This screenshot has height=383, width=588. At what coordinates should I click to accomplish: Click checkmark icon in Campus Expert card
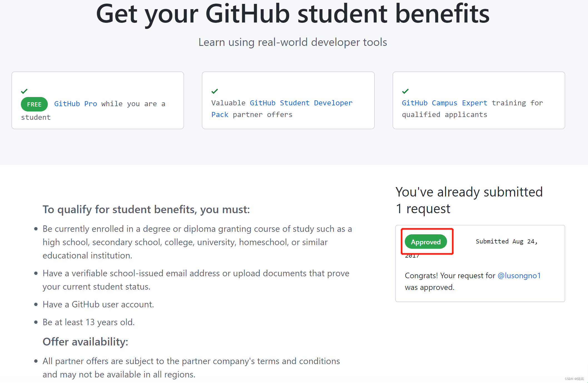pos(405,91)
